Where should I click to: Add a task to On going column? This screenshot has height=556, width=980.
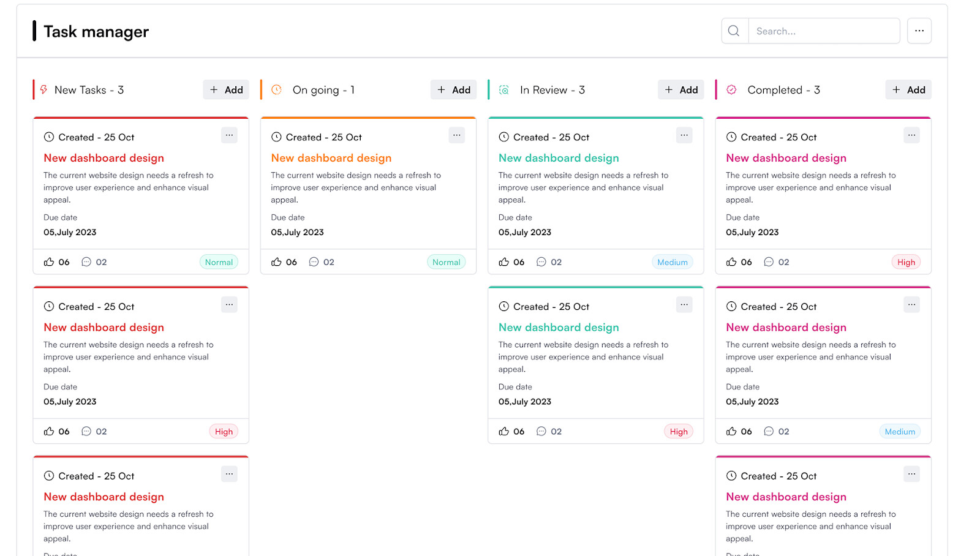coord(453,90)
